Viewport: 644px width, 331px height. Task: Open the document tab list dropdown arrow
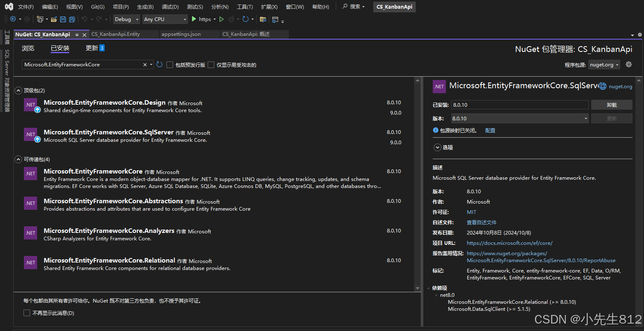tap(632, 35)
